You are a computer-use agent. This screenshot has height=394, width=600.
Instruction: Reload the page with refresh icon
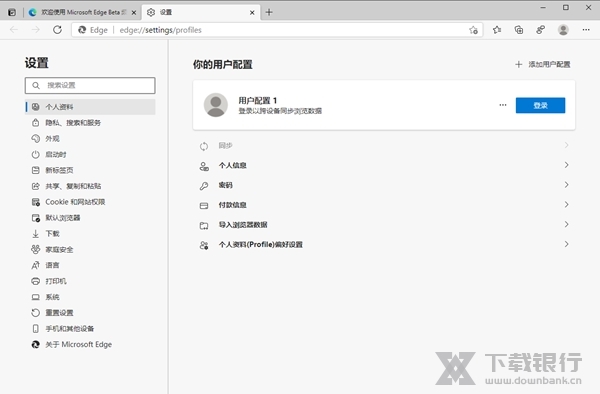click(x=57, y=30)
